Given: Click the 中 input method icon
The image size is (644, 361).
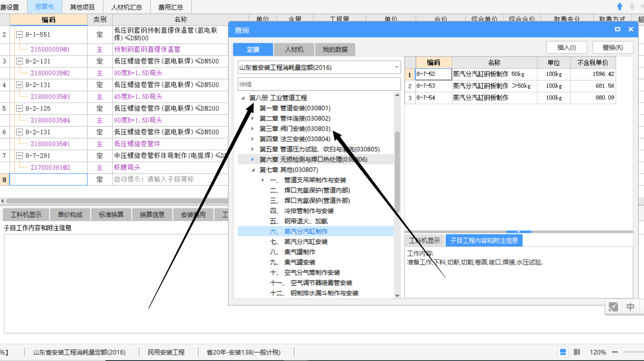Looking at the screenshot, I should pyautogui.click(x=630, y=307).
